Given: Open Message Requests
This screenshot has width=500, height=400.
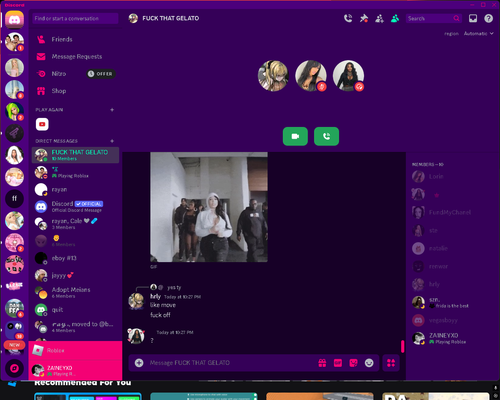Looking at the screenshot, I should 75,57.
